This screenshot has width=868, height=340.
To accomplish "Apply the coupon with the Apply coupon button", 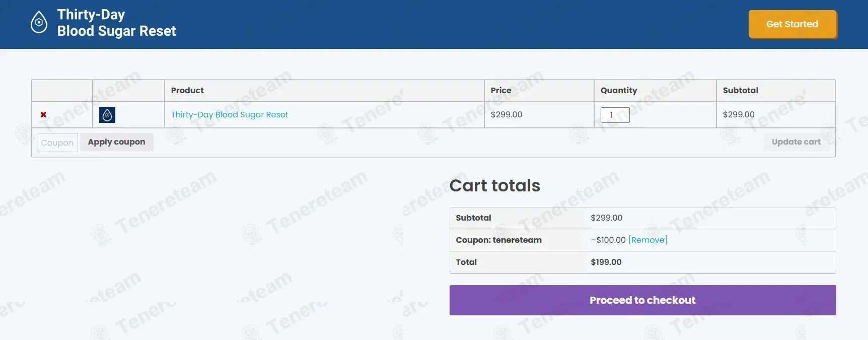I will (117, 142).
